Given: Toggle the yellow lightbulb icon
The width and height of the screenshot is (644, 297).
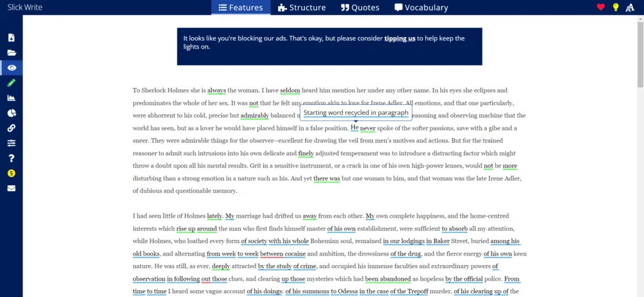Looking at the screenshot, I should [x=616, y=8].
